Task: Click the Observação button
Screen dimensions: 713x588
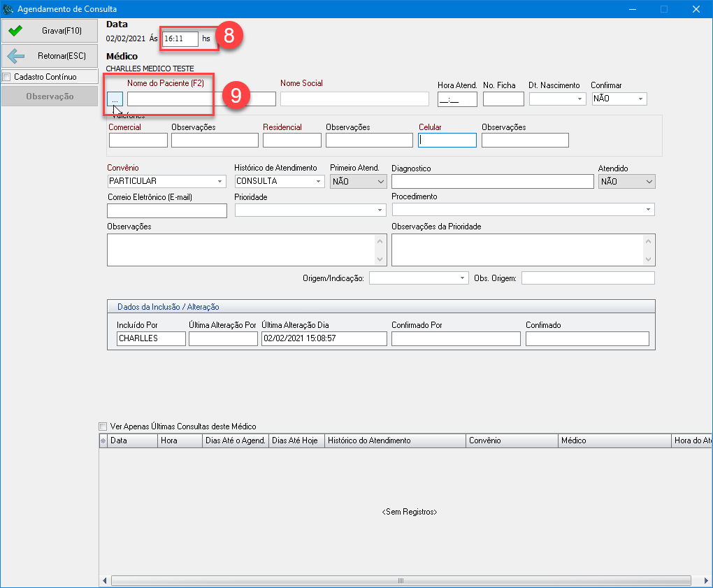Action: point(49,96)
